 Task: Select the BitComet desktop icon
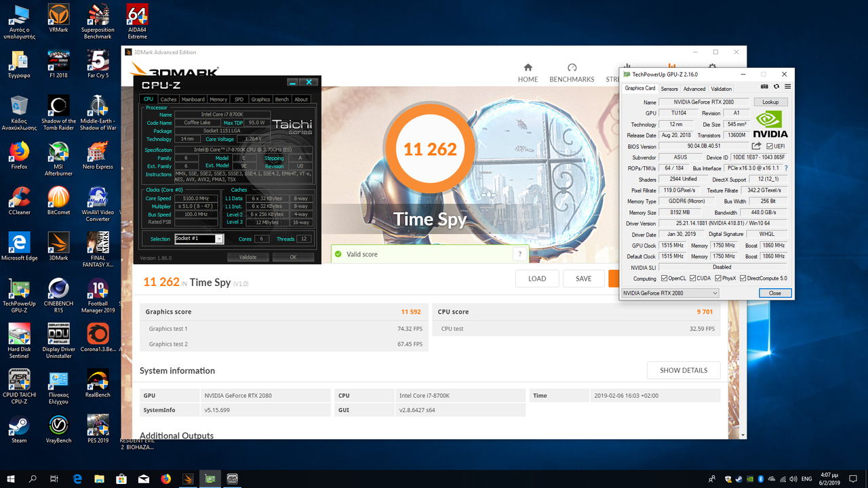tap(58, 201)
